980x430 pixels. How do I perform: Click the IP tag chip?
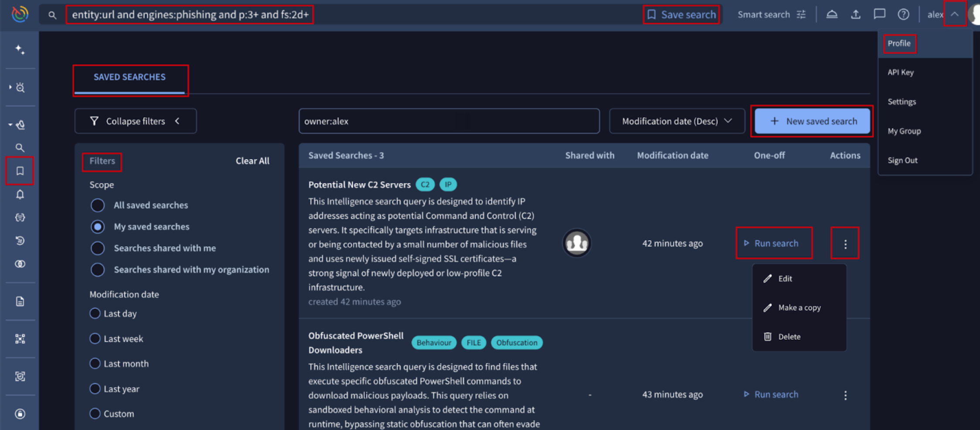pyautogui.click(x=448, y=184)
